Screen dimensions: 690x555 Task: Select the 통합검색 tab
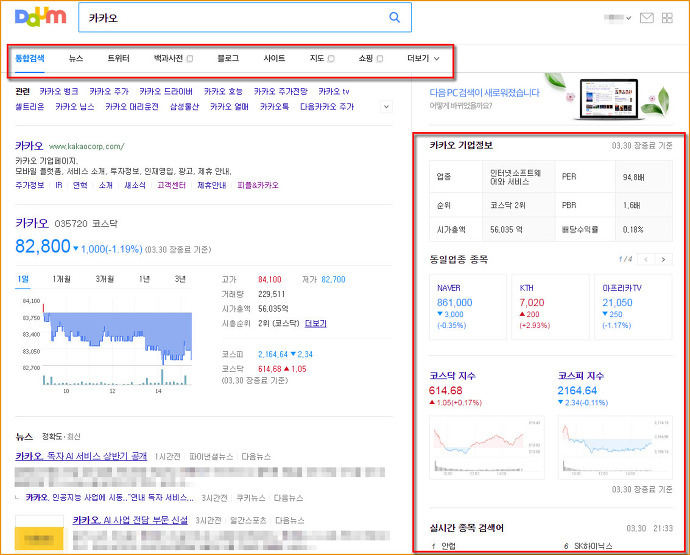click(x=30, y=58)
